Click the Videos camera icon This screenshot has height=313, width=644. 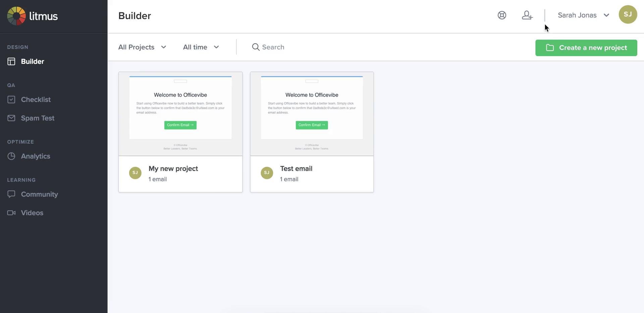click(x=11, y=213)
